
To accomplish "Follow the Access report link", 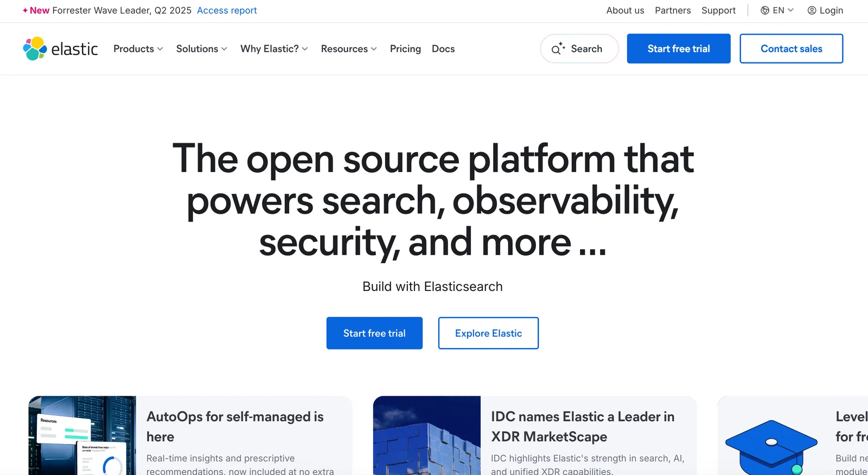I will (227, 10).
